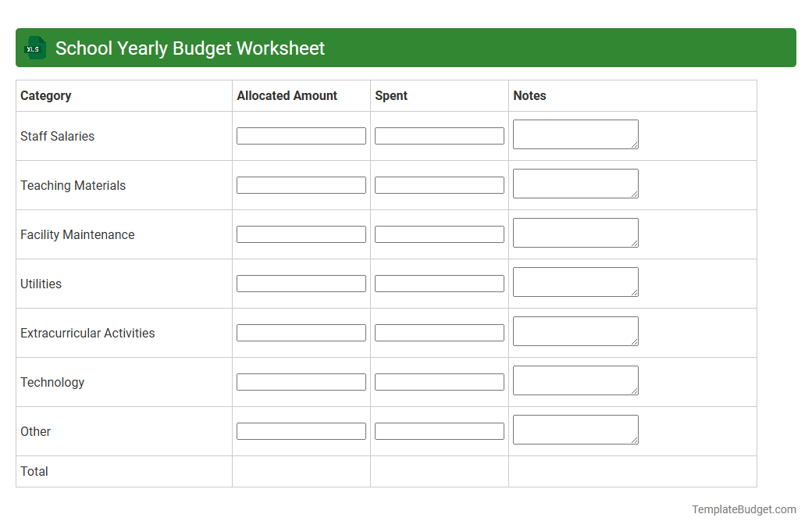The image size is (812, 532).
Task: Click the Notes box for Extracurricular Activities
Action: (575, 330)
